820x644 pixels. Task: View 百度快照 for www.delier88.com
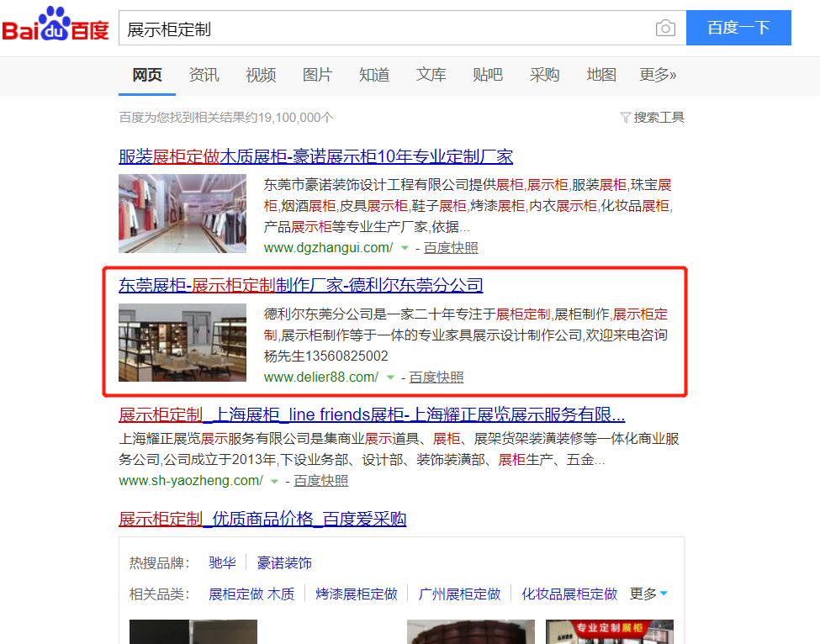tap(436, 377)
